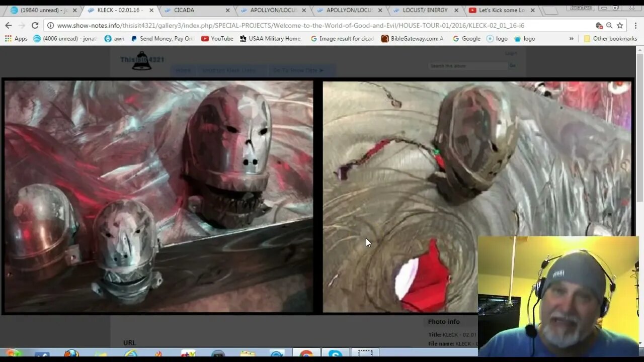Image resolution: width=644 pixels, height=362 pixels.
Task: Select the URL label below the photos
Action: pos(130,343)
